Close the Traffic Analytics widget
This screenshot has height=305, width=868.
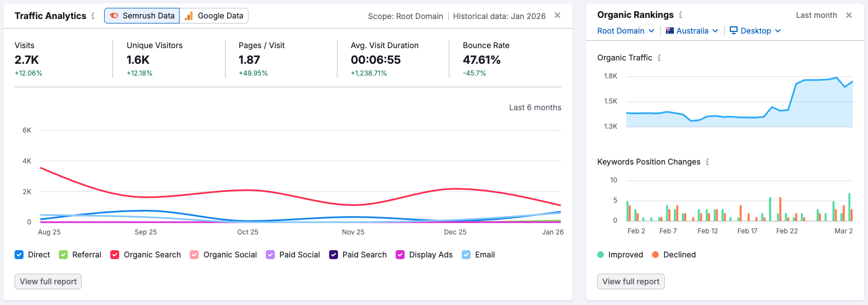(557, 15)
